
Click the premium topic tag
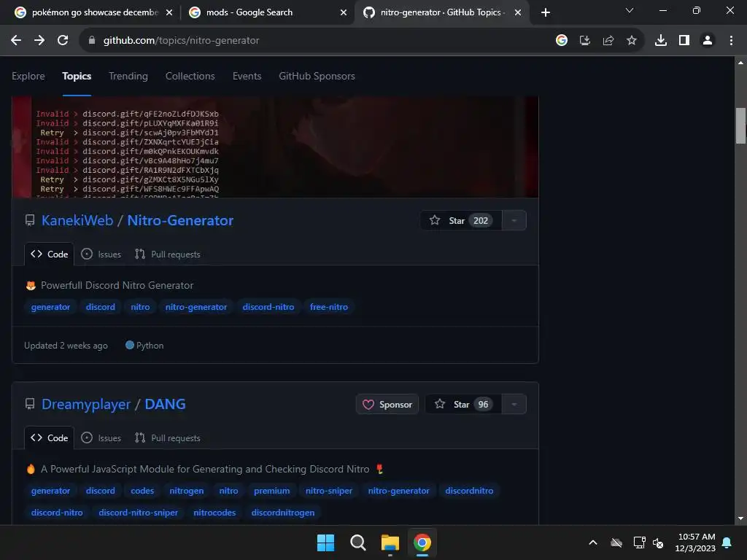coord(271,491)
